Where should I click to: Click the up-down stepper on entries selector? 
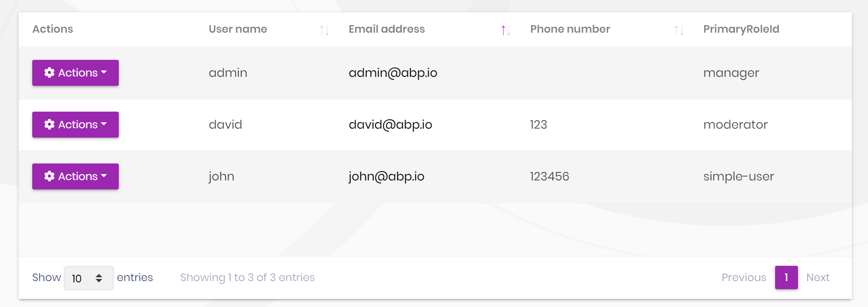[x=100, y=278]
